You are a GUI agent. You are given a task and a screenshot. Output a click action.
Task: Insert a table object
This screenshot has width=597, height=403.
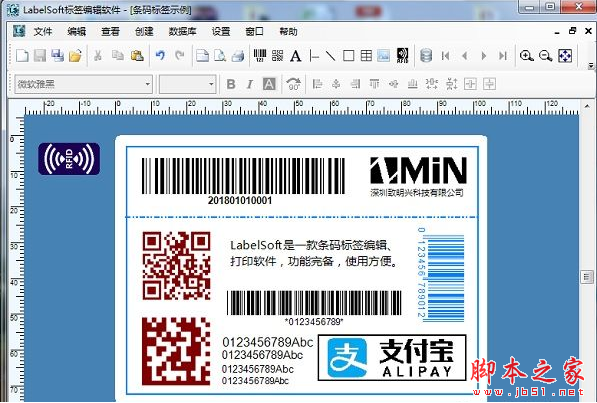tap(366, 56)
